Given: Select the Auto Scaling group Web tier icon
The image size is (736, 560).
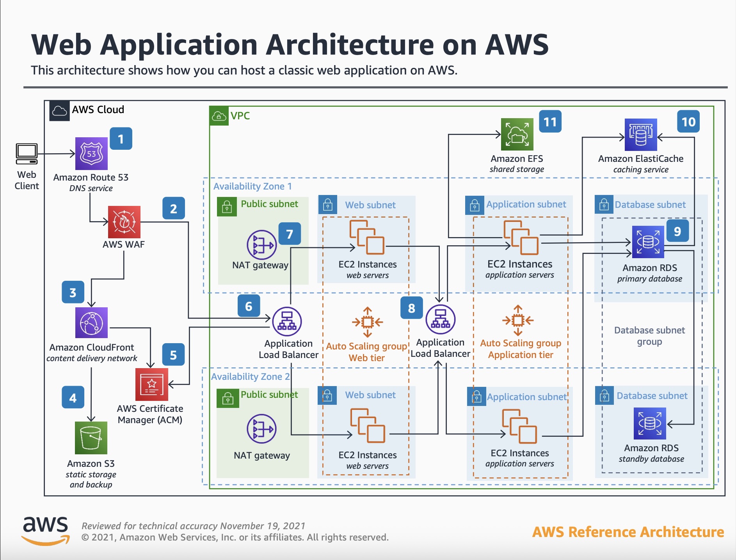Looking at the screenshot, I should pyautogui.click(x=366, y=322).
